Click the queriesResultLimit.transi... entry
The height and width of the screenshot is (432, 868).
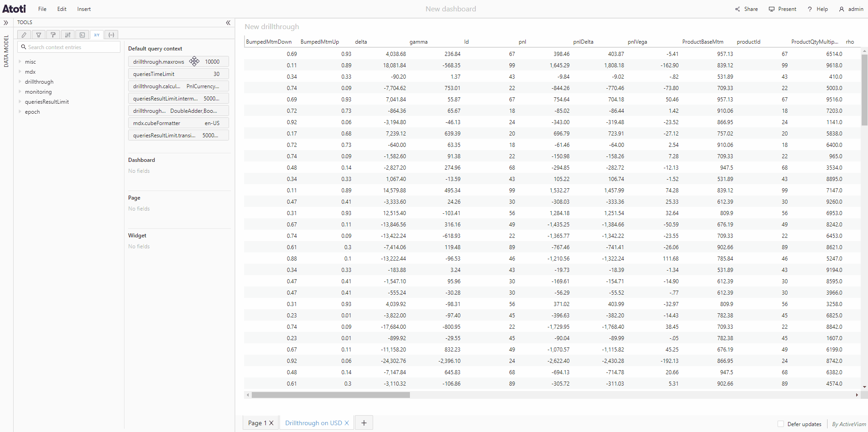[179, 136]
